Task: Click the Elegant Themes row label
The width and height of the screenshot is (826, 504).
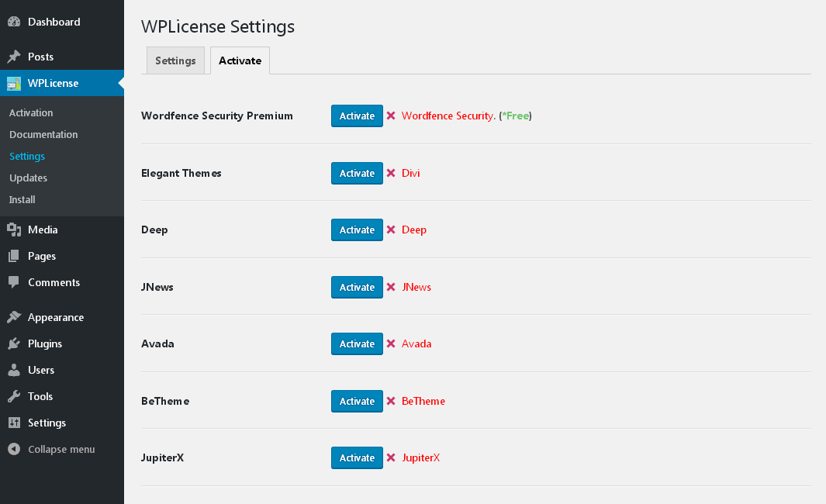Action: pos(181,173)
